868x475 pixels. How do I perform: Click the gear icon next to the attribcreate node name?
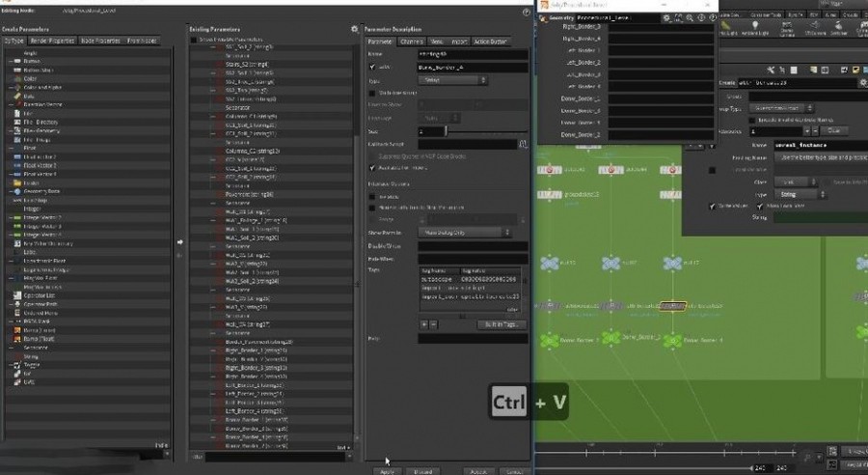862,83
